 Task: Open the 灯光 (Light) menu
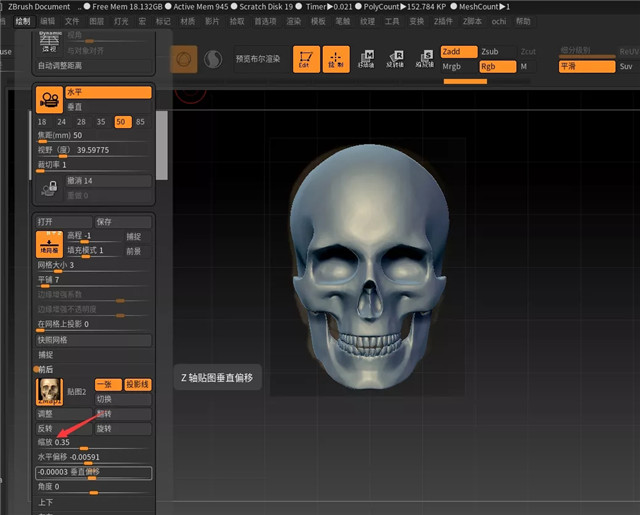(x=121, y=21)
